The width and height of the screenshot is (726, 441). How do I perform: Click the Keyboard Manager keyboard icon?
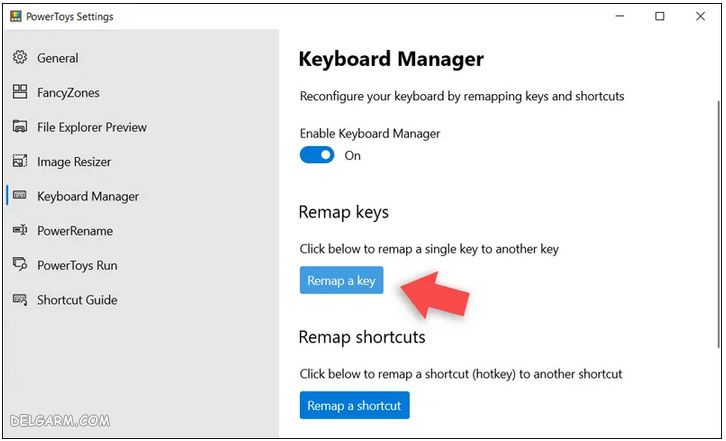[x=19, y=196]
